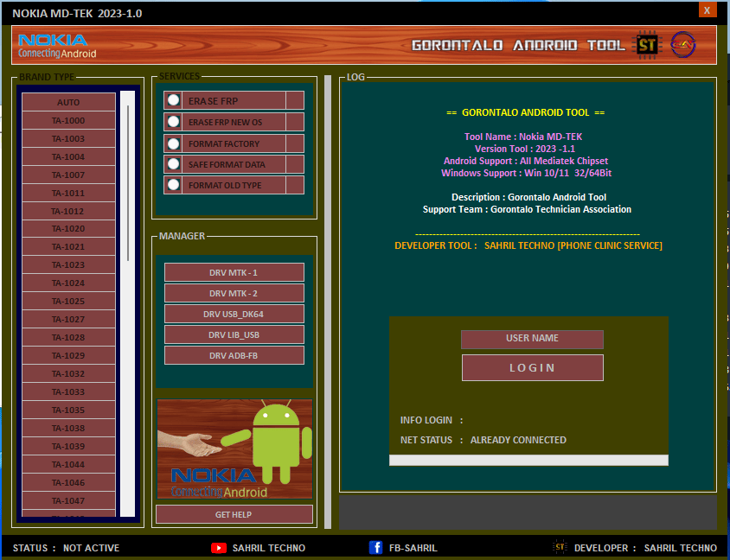This screenshot has width=730, height=560.
Task: Open the Facebook FB-SAHRIL icon
Action: [376, 548]
